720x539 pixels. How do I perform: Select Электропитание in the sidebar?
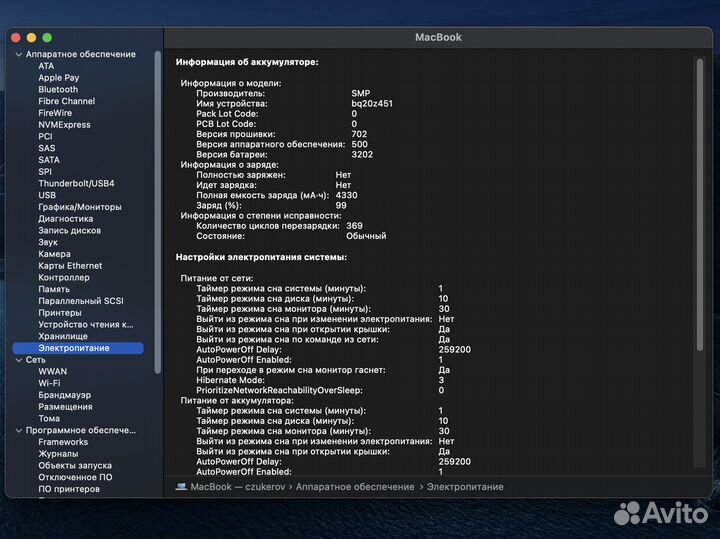pyautogui.click(x=74, y=348)
